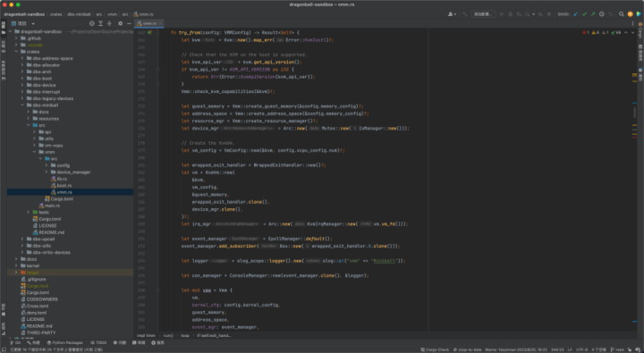Collapse the dbs-miniball folder
The height and width of the screenshot is (353, 644).
[x=22, y=105]
